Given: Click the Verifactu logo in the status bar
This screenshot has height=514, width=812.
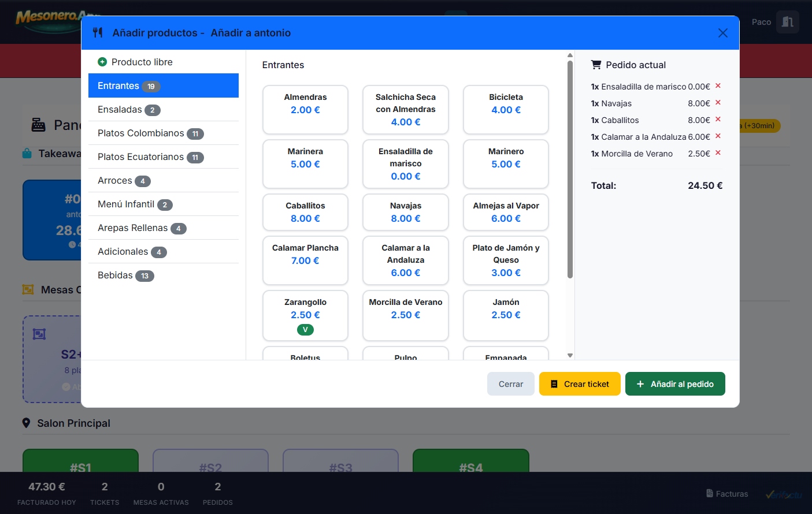Looking at the screenshot, I should [783, 494].
